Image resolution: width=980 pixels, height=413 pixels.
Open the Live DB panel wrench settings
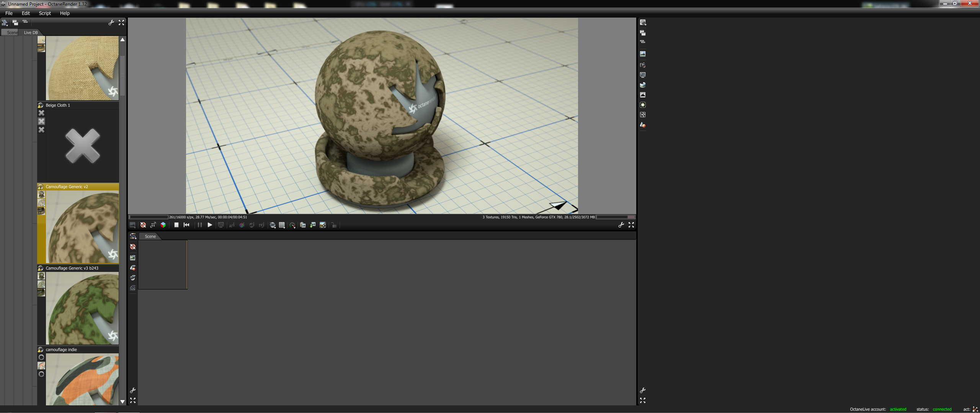111,23
